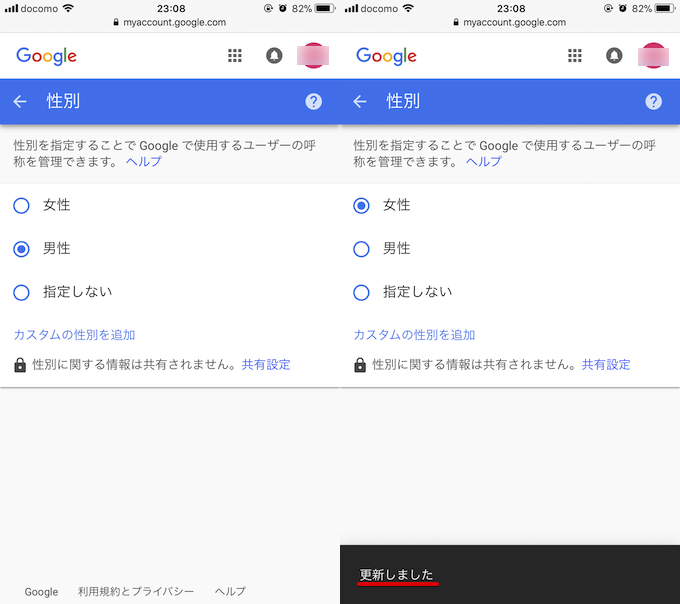The height and width of the screenshot is (604, 680).
Task: Open 共有設定 link in right screen
Action: [606, 365]
